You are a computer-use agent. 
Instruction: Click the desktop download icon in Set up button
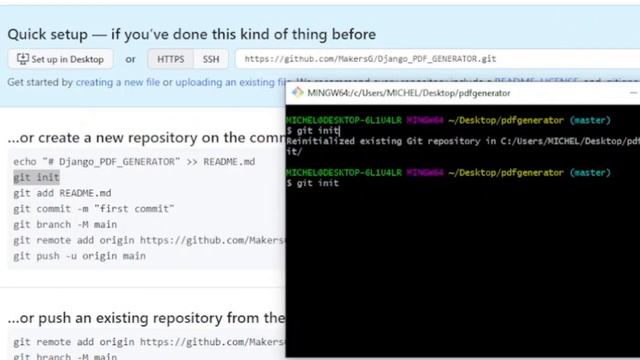[23, 59]
